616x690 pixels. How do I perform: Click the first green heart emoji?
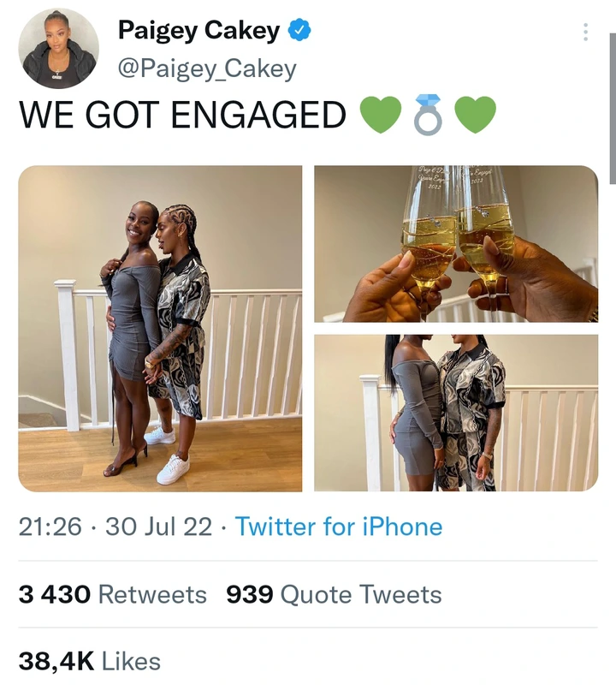[381, 115]
